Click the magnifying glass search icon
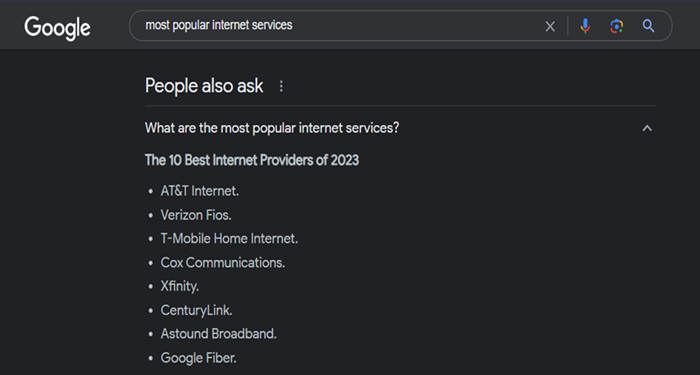700x375 pixels. click(x=648, y=26)
